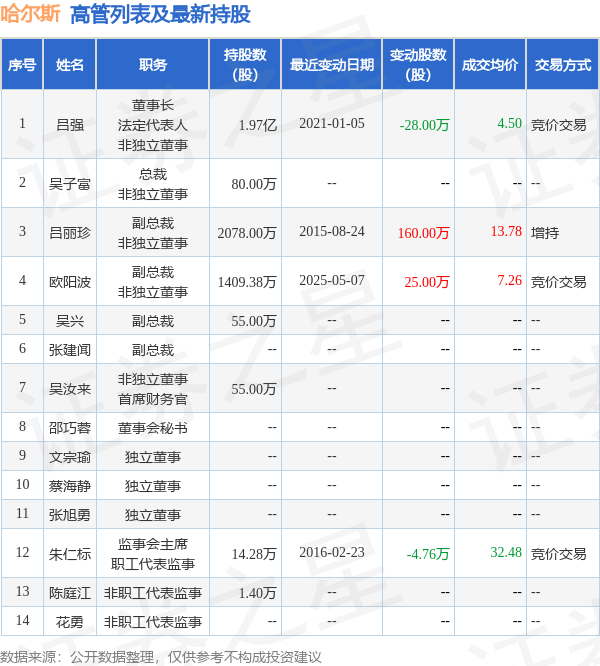Screen dimensions: 600x666
Task: Click 吴汝来's 55.00万 shareholding cell
Action: coord(254,389)
